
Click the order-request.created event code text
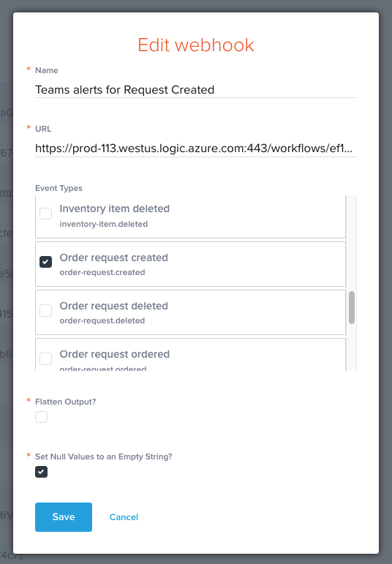(102, 272)
